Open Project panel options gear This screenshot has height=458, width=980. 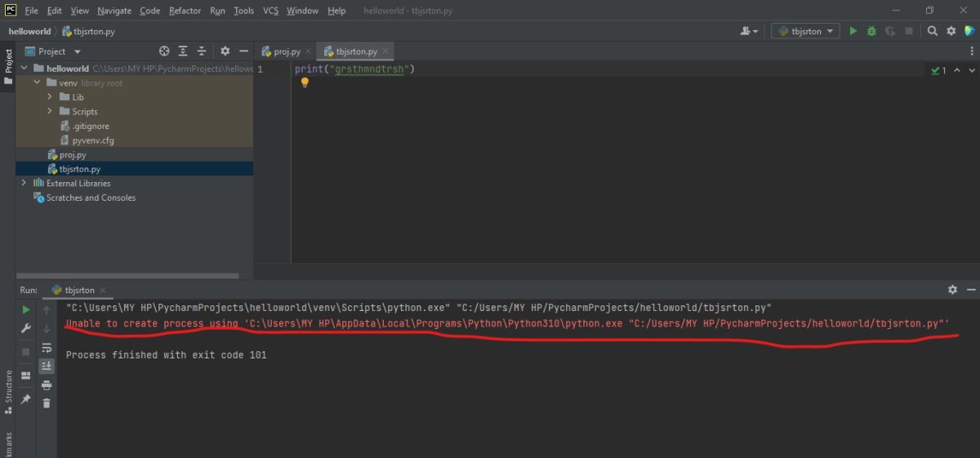pyautogui.click(x=225, y=51)
